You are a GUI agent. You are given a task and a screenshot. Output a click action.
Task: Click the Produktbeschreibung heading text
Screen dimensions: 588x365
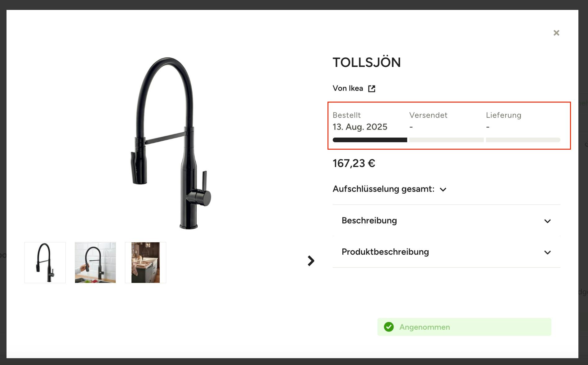(x=385, y=252)
